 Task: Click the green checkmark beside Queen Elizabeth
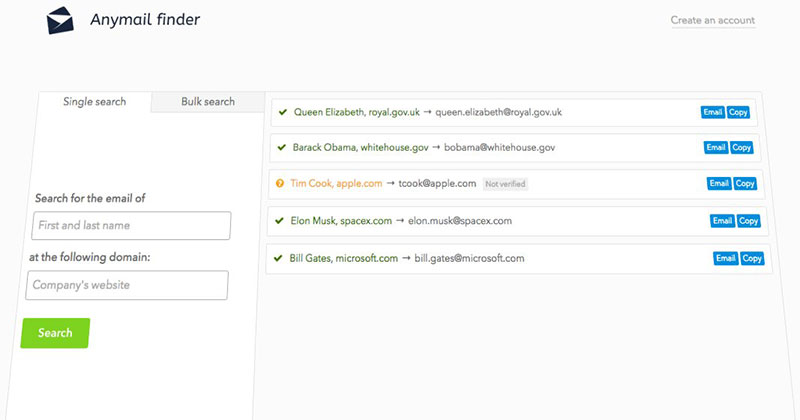pyautogui.click(x=283, y=112)
